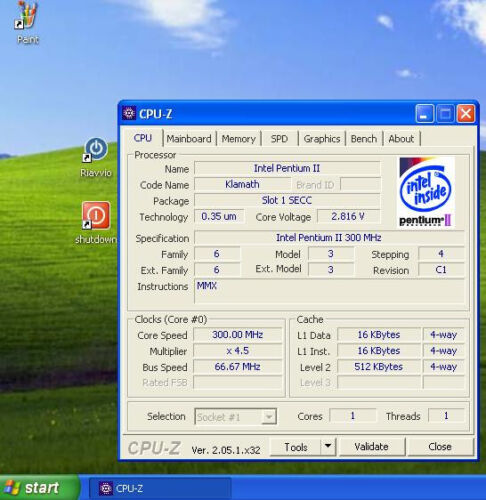Click the empty Rated FSB field
This screenshot has height=500, width=486.
238,383
